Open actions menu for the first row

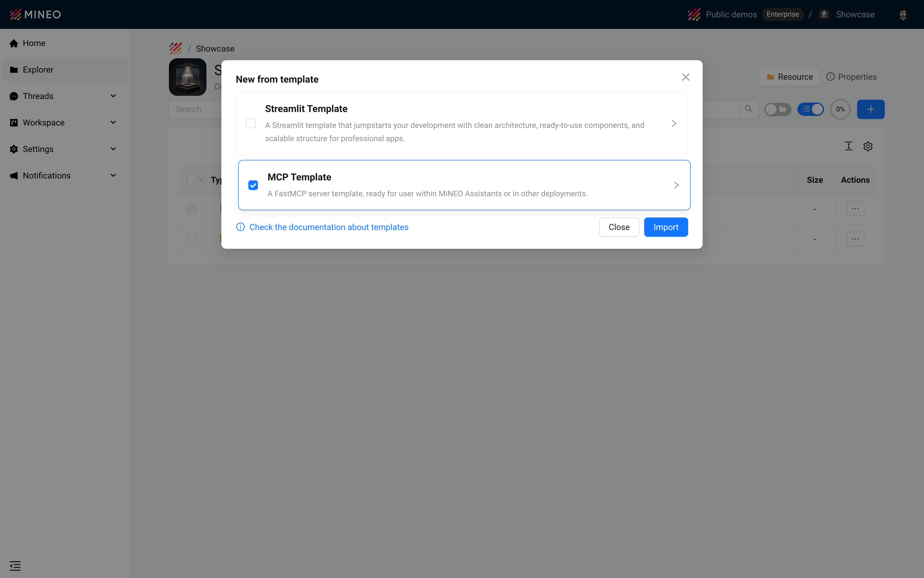click(855, 209)
